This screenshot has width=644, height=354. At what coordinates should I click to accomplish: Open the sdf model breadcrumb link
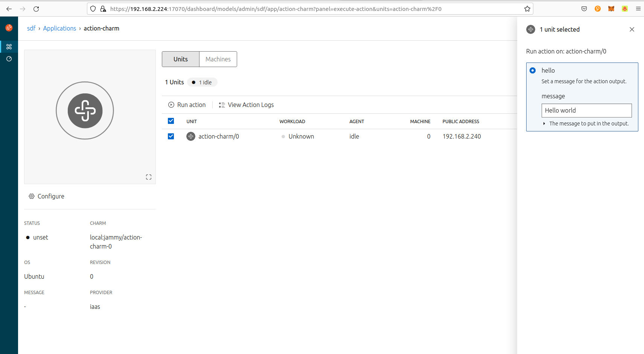click(31, 28)
